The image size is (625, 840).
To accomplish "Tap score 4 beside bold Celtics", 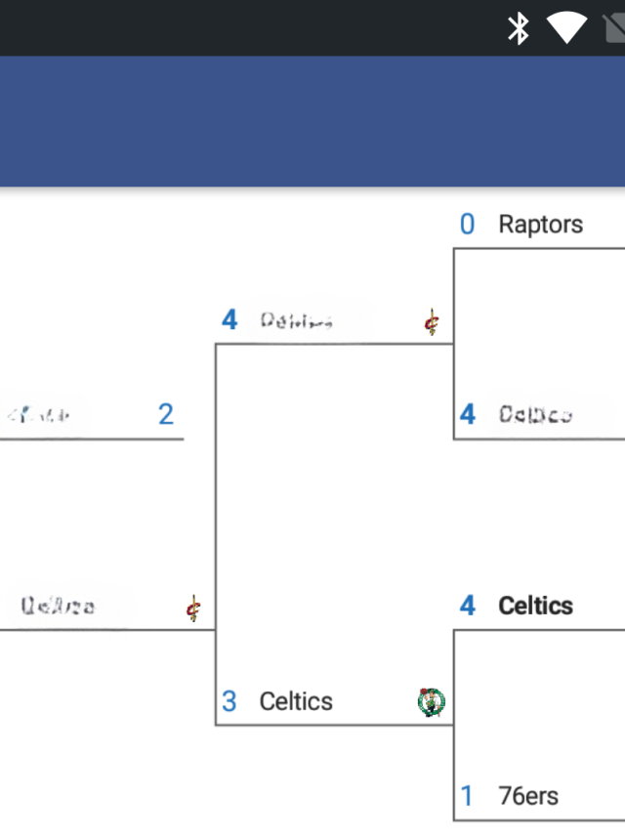I will (468, 606).
